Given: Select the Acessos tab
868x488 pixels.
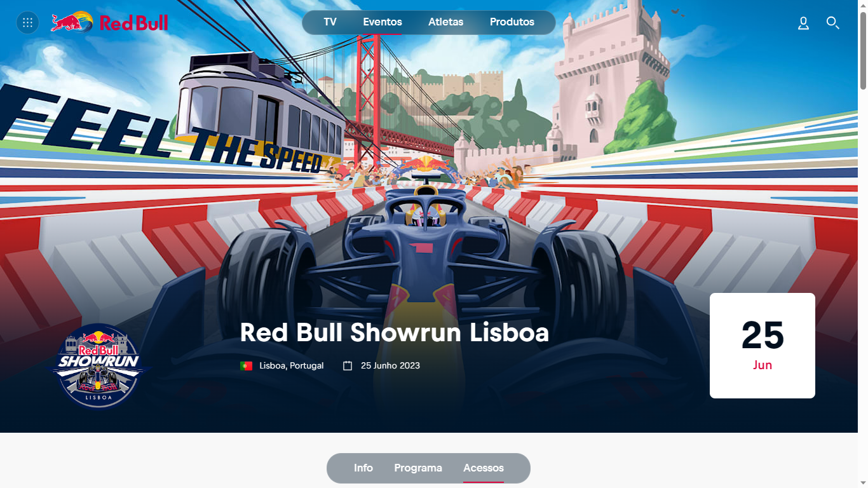Looking at the screenshot, I should (x=484, y=468).
